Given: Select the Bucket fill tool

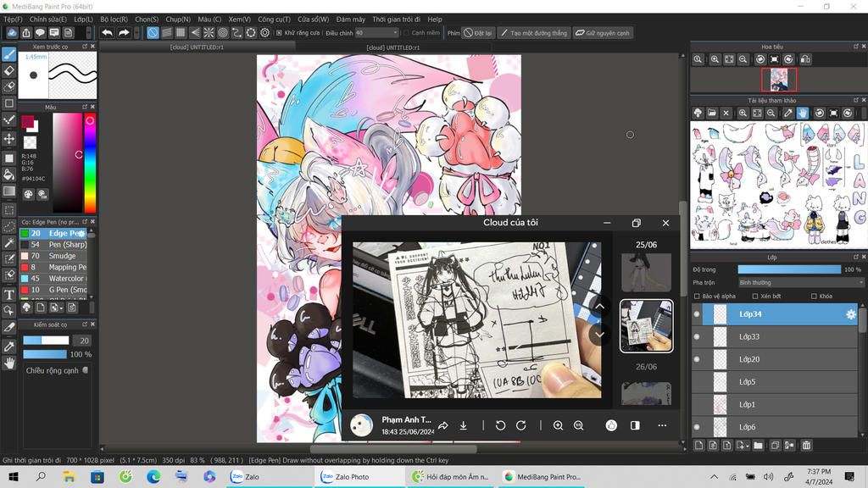Looking at the screenshot, I should tap(8, 175).
